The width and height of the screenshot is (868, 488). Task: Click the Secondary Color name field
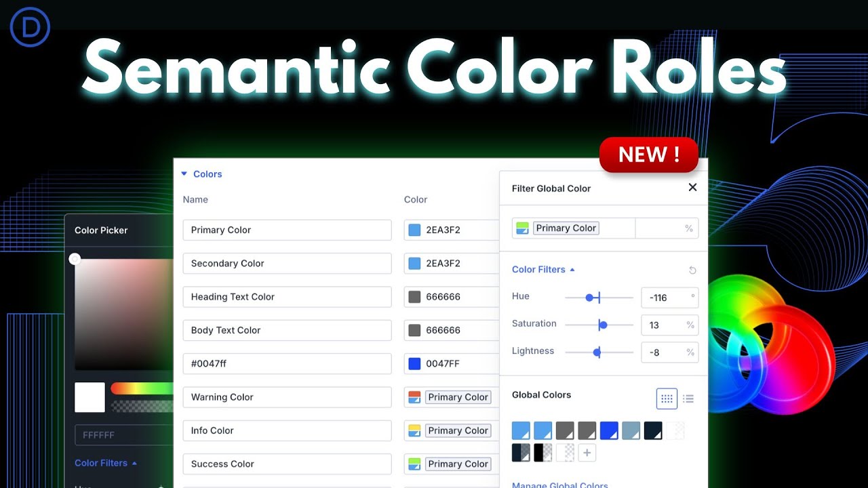click(x=288, y=263)
